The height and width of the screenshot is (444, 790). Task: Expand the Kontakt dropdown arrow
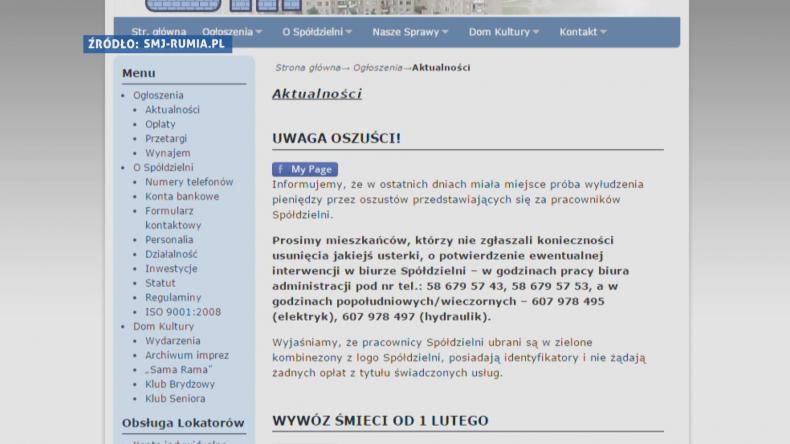pyautogui.click(x=603, y=32)
